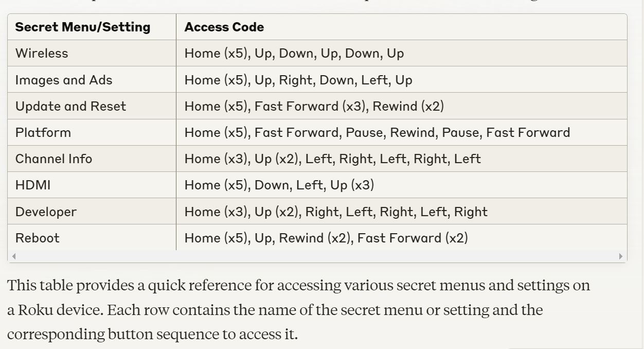
Task: Click the Platform row label
Action: [x=43, y=133]
